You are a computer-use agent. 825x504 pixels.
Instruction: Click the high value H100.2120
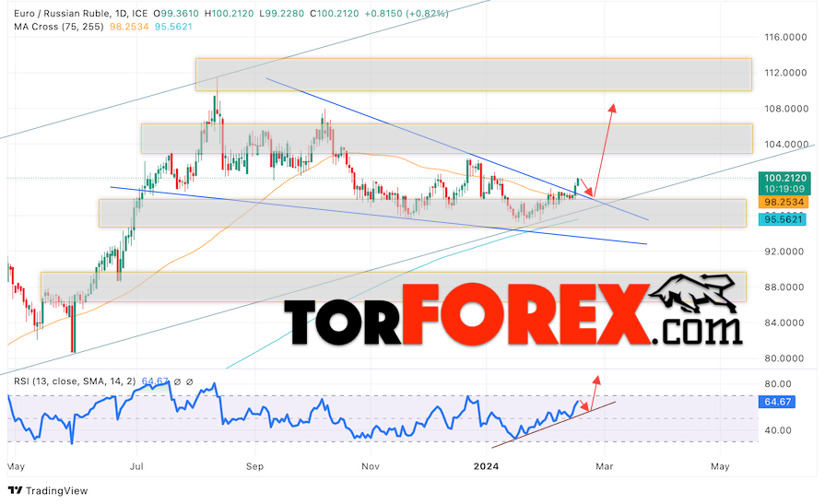(229, 13)
